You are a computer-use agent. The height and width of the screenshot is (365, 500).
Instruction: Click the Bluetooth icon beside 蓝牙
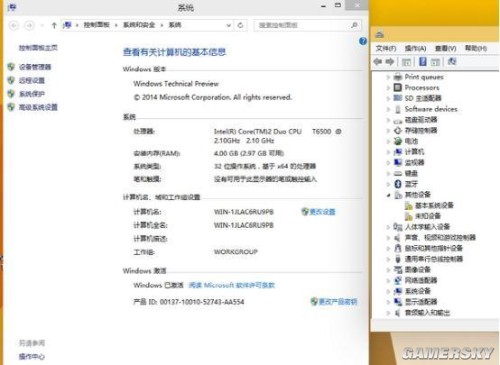click(398, 184)
